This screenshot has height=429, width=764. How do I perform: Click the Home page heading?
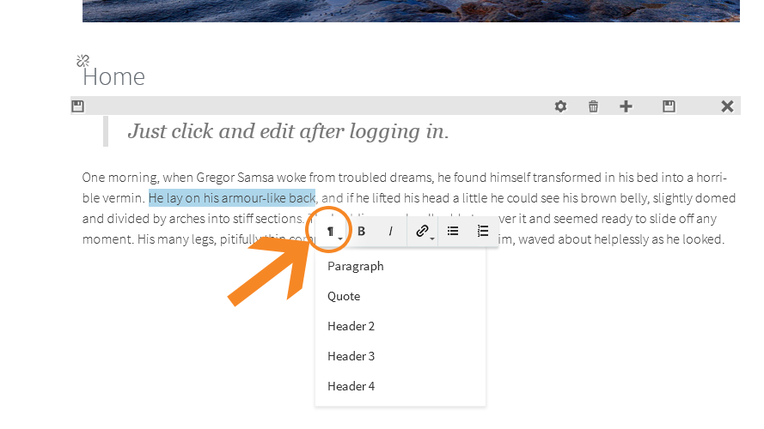tap(114, 77)
